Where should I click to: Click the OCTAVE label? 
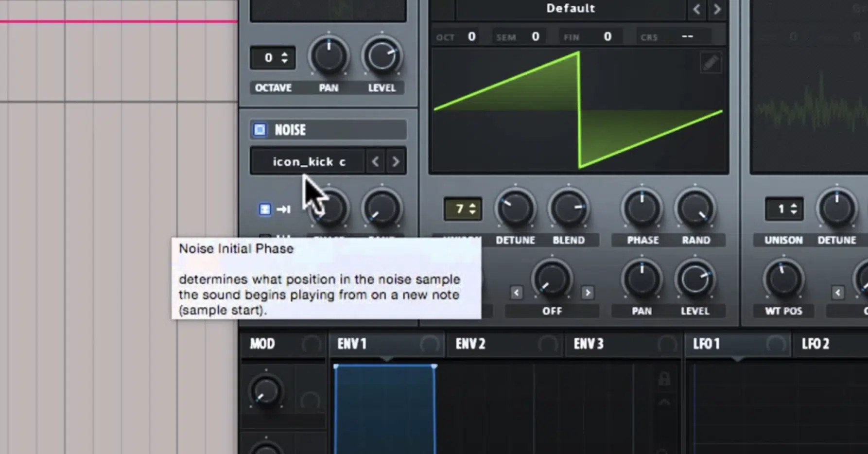click(273, 88)
